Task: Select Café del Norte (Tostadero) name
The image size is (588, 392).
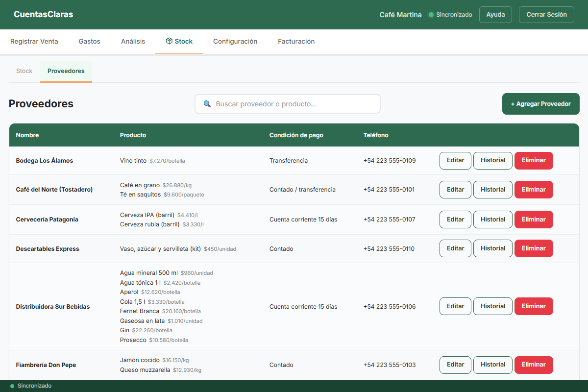Action: click(x=54, y=190)
